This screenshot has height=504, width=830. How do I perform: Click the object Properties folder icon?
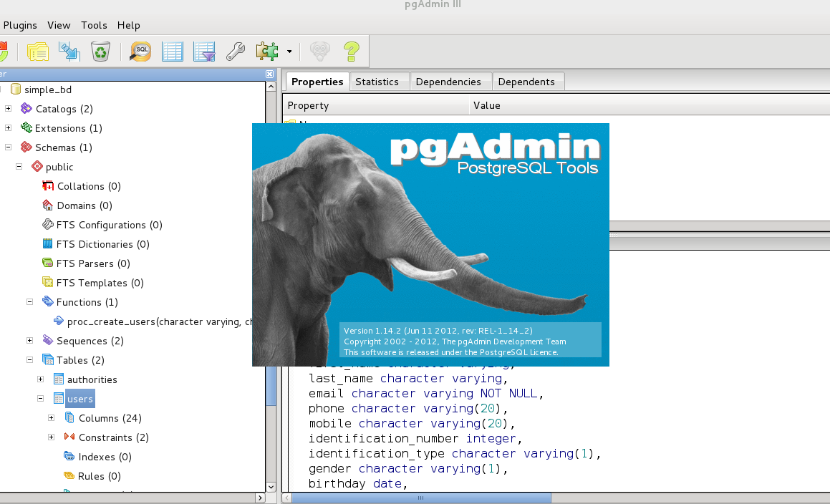37,51
